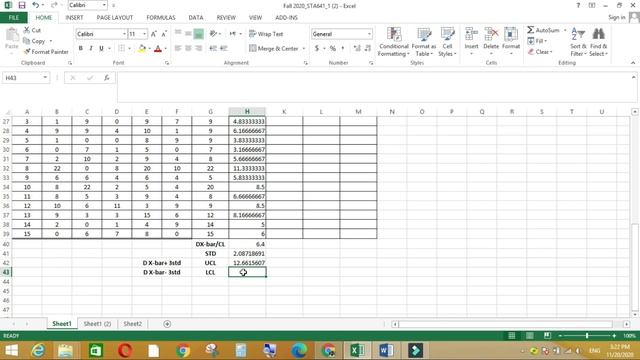Screen dimensions: 640x360
Task: Click the Save icon in quick access toolbar
Action: tap(22, 6)
